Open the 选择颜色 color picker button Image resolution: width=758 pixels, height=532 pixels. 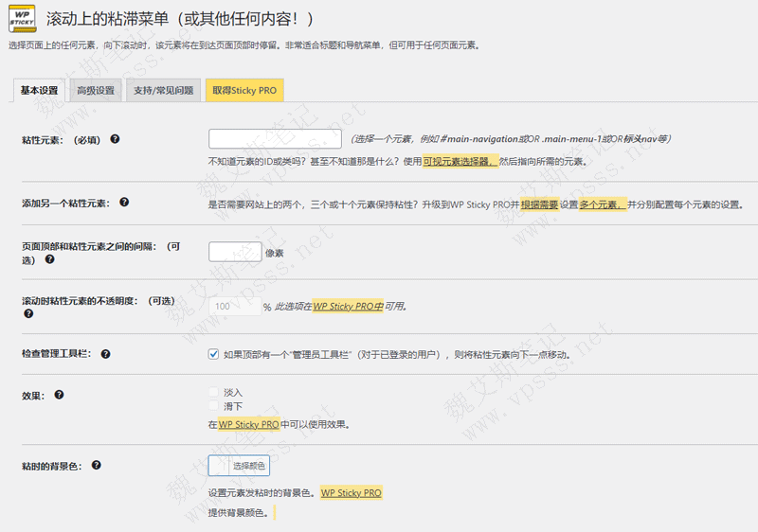(x=239, y=466)
